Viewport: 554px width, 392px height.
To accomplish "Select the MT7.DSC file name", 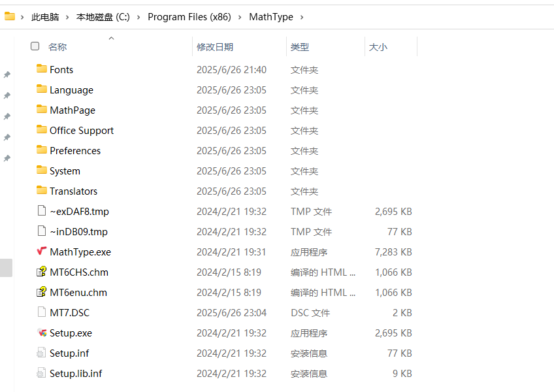I will click(70, 313).
